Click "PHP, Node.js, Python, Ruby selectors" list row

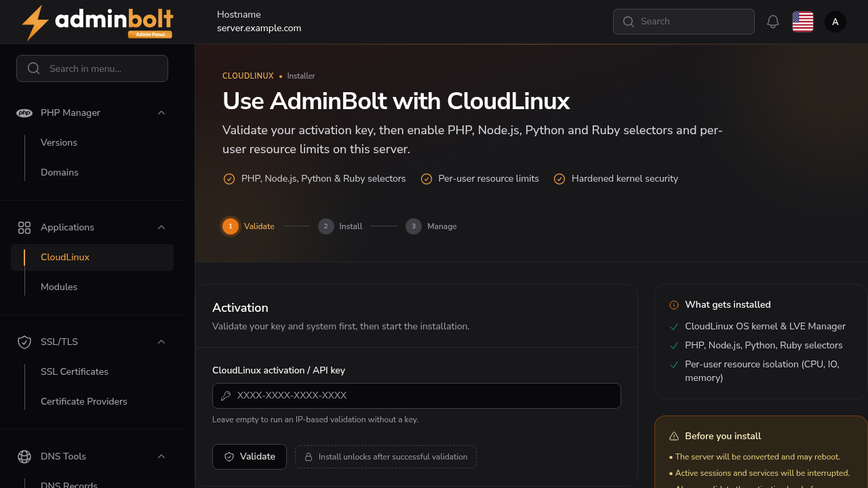point(756,346)
